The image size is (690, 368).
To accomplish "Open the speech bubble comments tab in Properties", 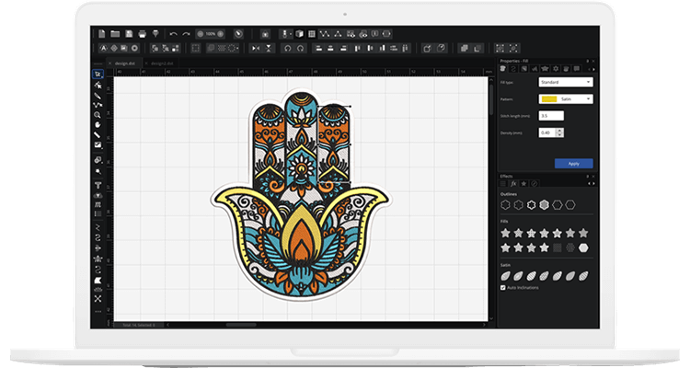I will coord(576,69).
